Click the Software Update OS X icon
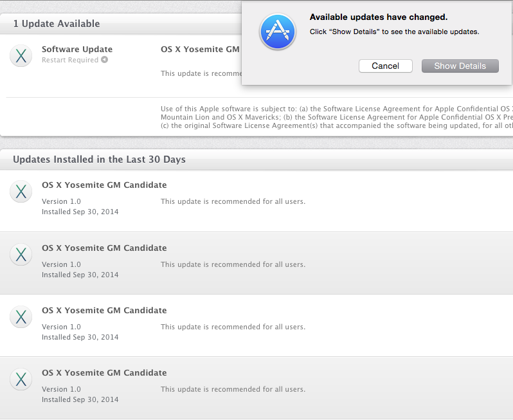Screen dimensions: 513x420 point(21,55)
